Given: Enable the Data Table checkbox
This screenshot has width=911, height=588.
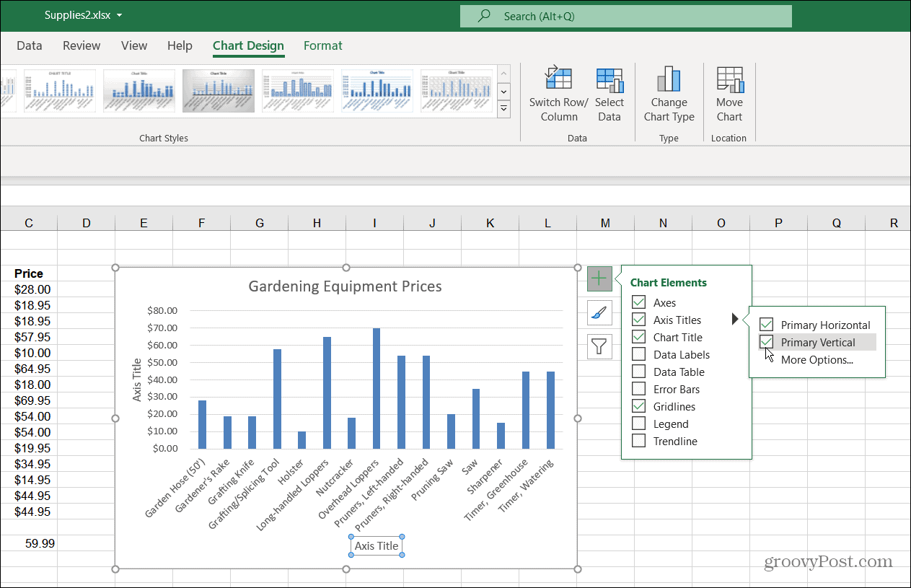Looking at the screenshot, I should click(x=638, y=372).
